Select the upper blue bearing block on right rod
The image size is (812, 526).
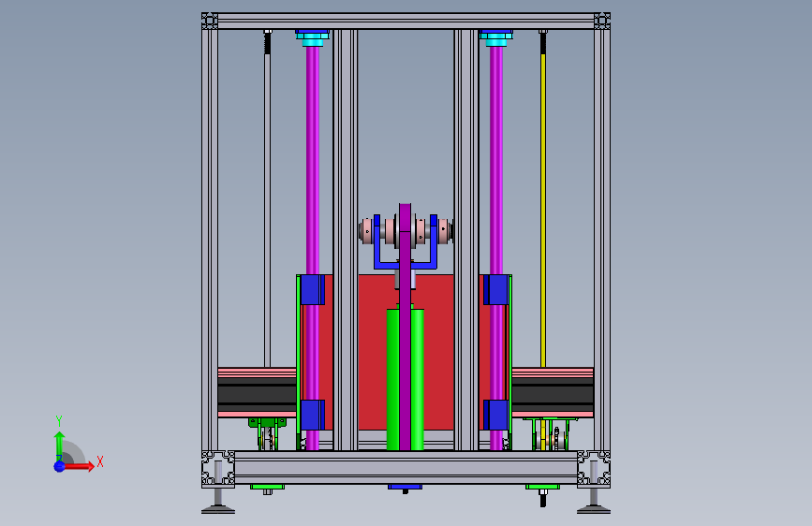coord(495,290)
